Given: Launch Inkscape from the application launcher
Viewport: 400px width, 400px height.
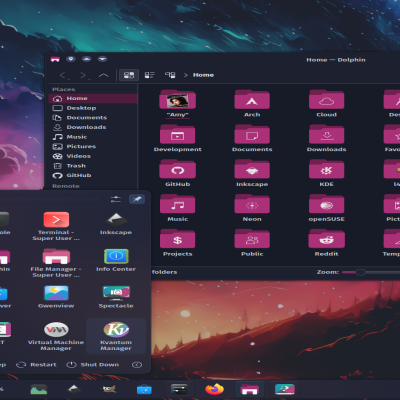Looking at the screenshot, I should pyautogui.click(x=116, y=224).
